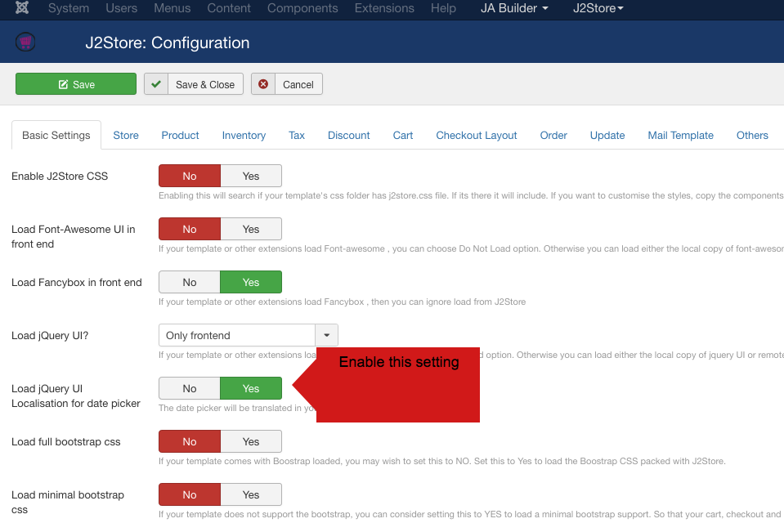The height and width of the screenshot is (532, 784).
Task: Set Enable J2Store CSS to No
Action: [x=190, y=176]
